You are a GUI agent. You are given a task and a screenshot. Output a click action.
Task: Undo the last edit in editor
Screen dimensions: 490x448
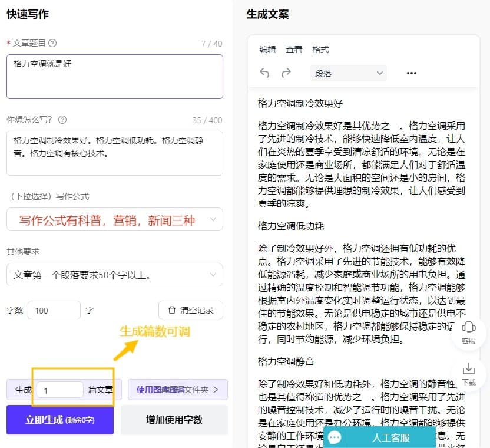pos(264,73)
